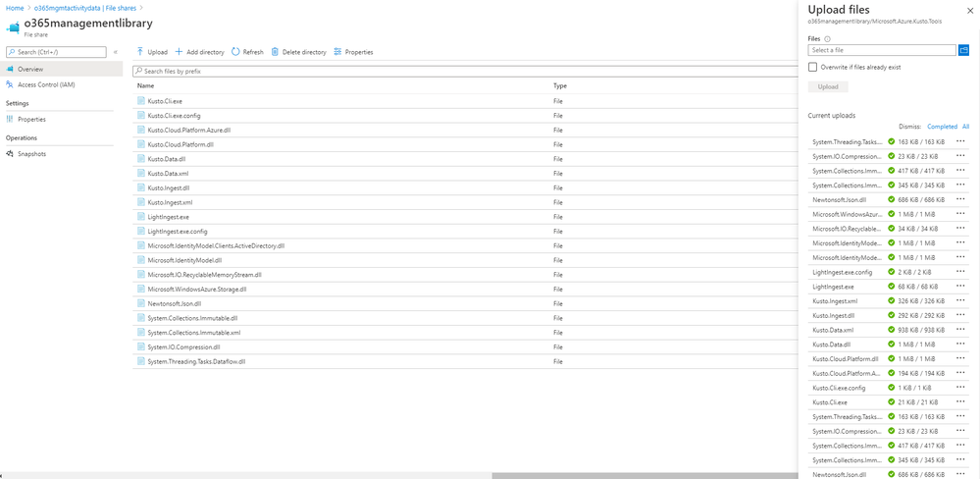Click the blue browse folder icon
Viewport: 980px width, 479px height.
pos(963,50)
